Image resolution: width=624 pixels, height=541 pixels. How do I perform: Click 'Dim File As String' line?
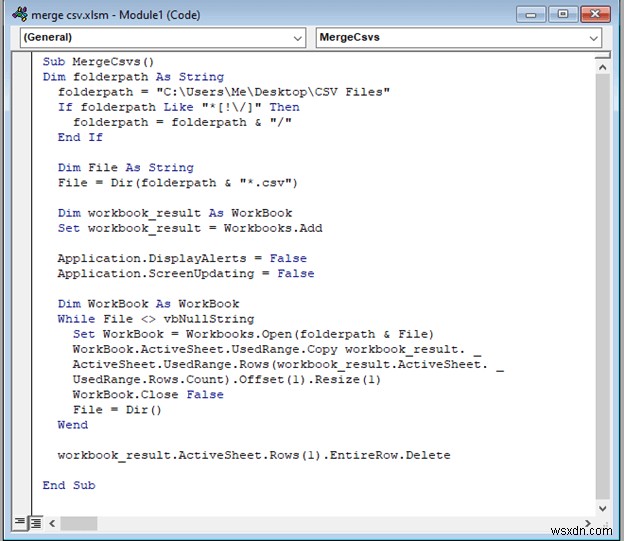click(126, 168)
